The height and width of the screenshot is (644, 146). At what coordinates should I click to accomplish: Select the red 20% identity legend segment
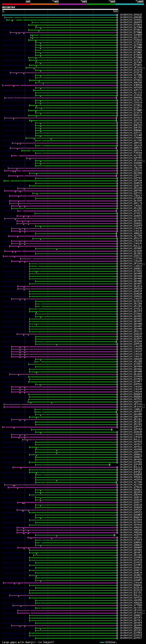click(16, 4)
